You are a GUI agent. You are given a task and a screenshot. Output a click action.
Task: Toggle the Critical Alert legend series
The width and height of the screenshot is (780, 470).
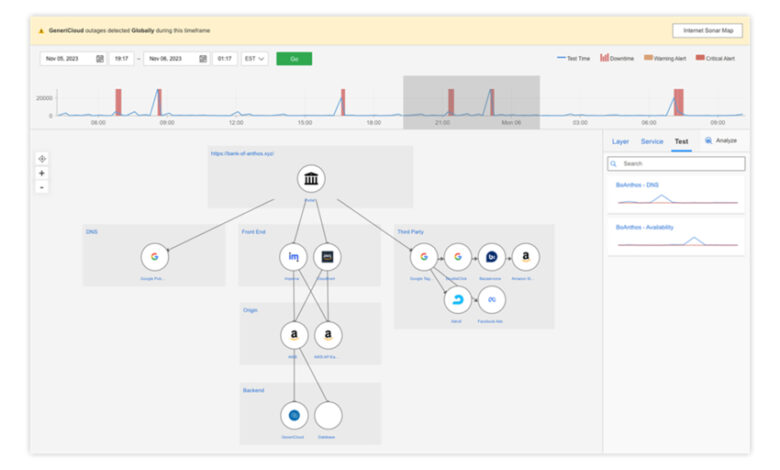[714, 58]
